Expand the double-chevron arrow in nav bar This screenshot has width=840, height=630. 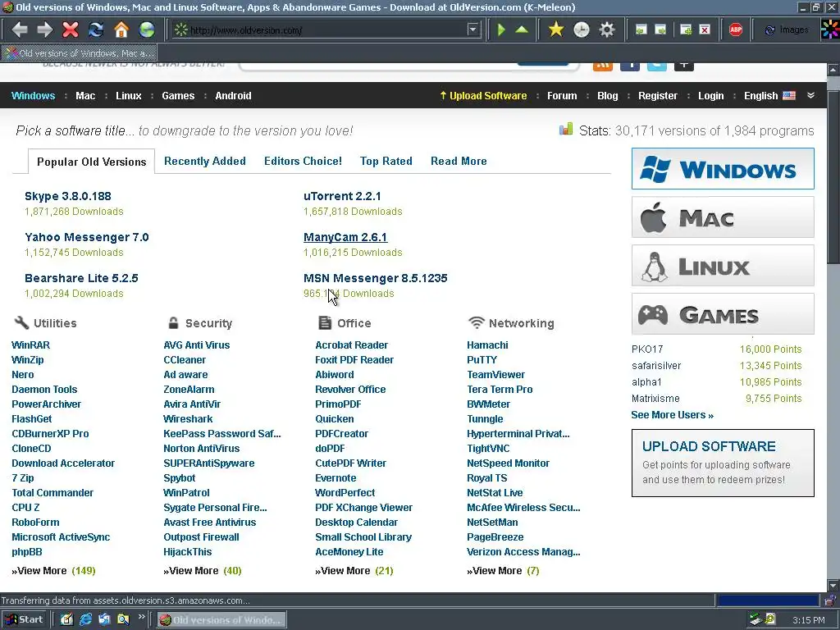click(x=810, y=95)
